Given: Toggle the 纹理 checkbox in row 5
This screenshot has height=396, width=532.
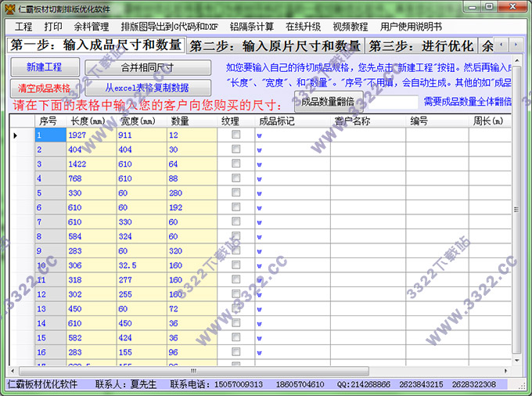Looking at the screenshot, I should 235,193.
